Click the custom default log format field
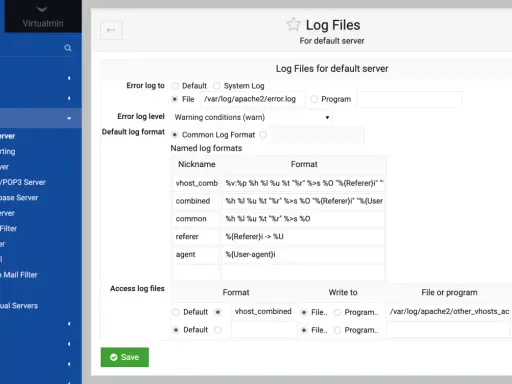Screen dimensions: 512x384 [317, 135]
